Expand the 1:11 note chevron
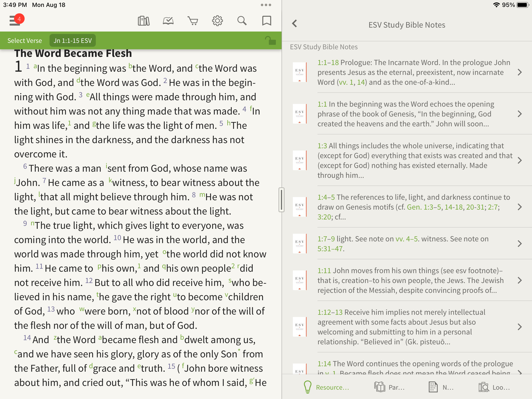Image resolution: width=532 pixels, height=399 pixels. click(520, 280)
